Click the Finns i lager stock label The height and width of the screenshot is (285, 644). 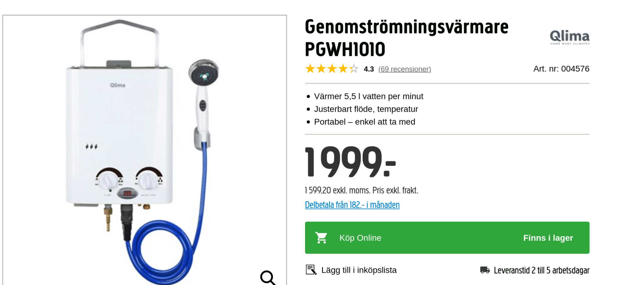point(548,238)
